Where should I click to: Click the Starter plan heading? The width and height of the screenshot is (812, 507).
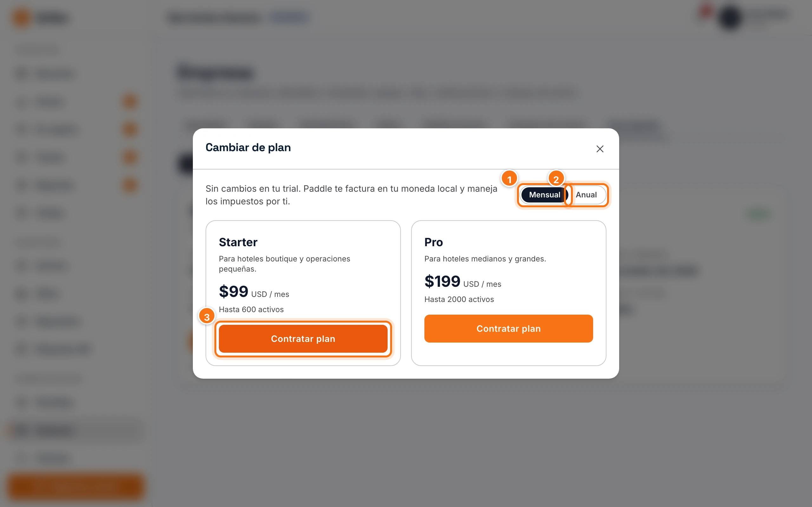[x=238, y=242]
